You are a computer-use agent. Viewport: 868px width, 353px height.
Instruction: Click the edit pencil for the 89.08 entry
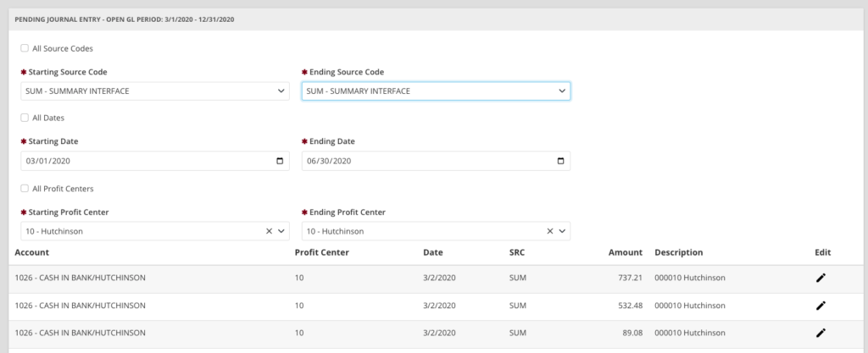(820, 334)
